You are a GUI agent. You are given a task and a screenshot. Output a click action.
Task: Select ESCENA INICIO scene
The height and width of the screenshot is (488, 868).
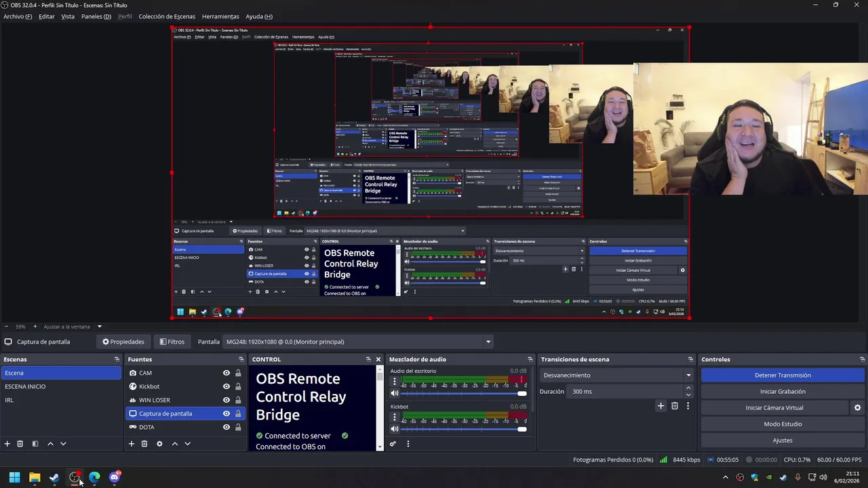61,386
